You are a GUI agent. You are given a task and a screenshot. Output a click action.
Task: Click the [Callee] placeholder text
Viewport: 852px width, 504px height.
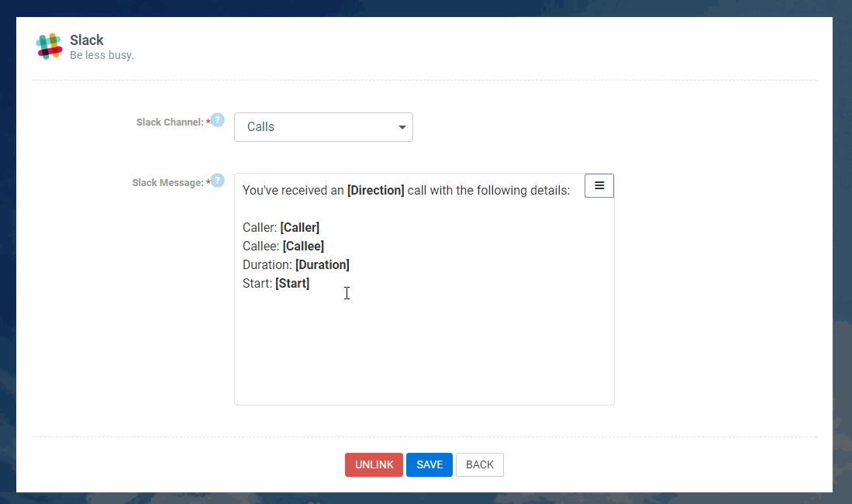pos(303,247)
